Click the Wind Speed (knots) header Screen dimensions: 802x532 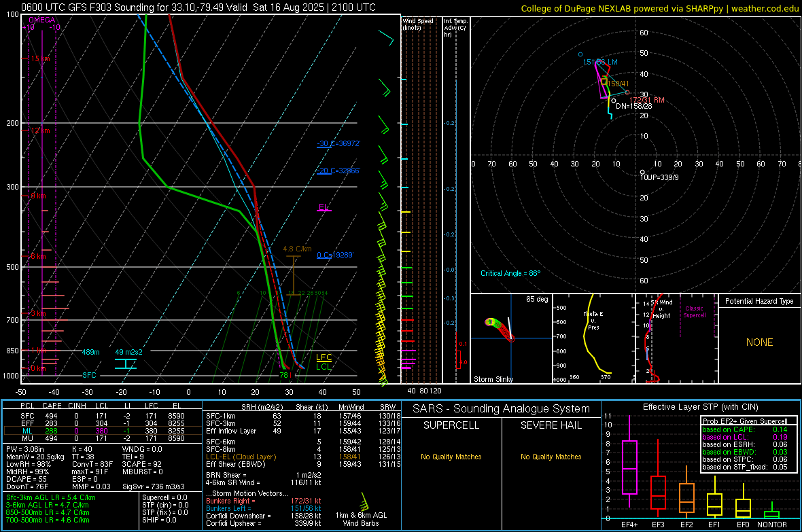[x=418, y=24]
